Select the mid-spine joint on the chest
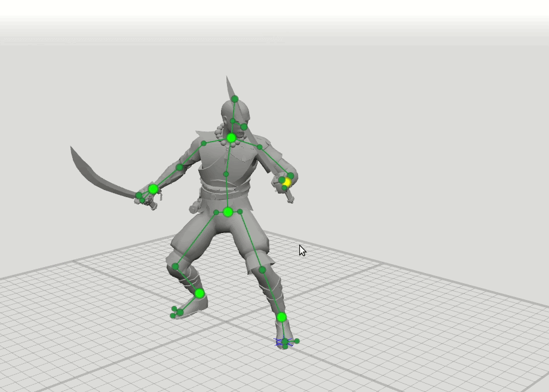 click(x=226, y=174)
